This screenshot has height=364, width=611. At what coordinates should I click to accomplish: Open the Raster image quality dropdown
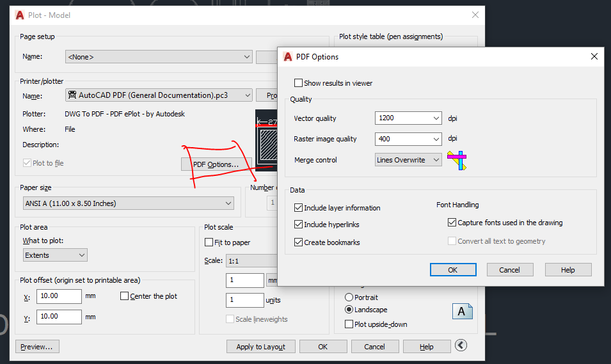click(408, 139)
